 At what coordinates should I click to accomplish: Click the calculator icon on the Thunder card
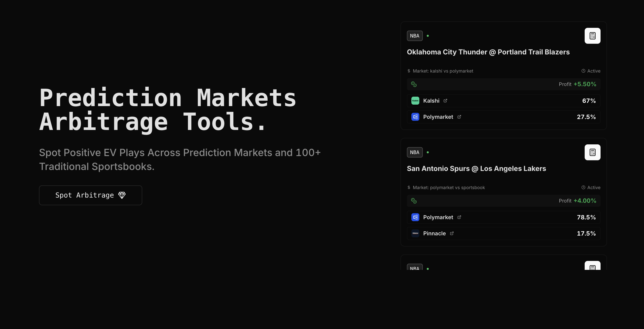click(x=593, y=36)
